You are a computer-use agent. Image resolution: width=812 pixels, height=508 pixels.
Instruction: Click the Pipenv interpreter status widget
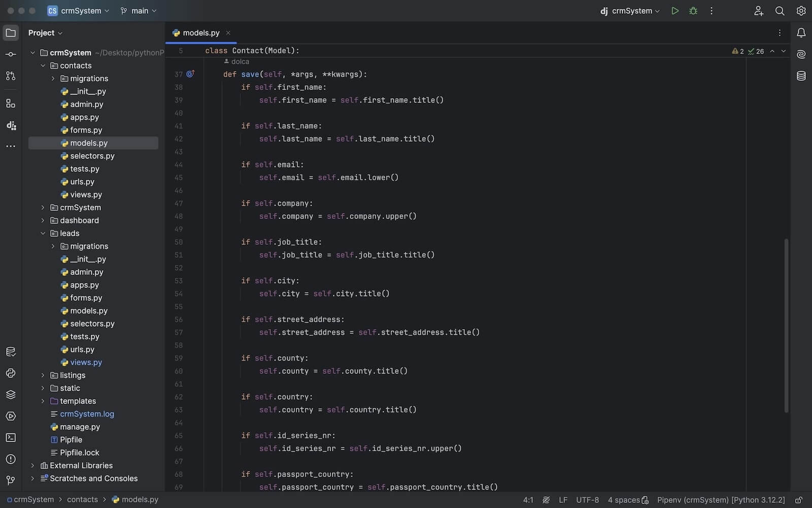(x=721, y=500)
